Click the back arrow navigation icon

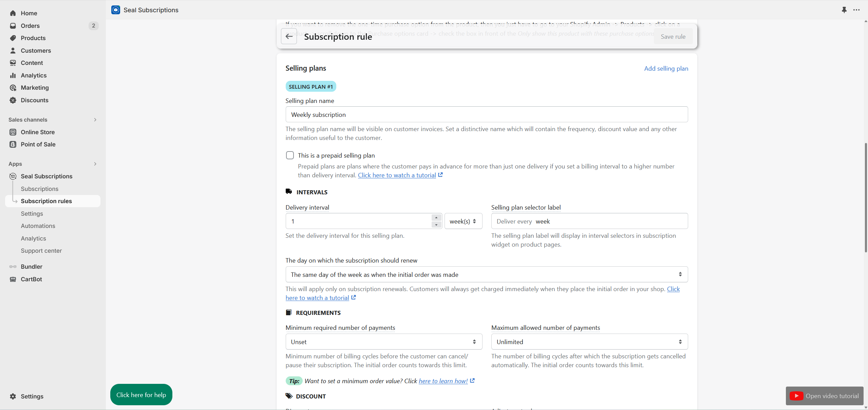click(x=289, y=36)
